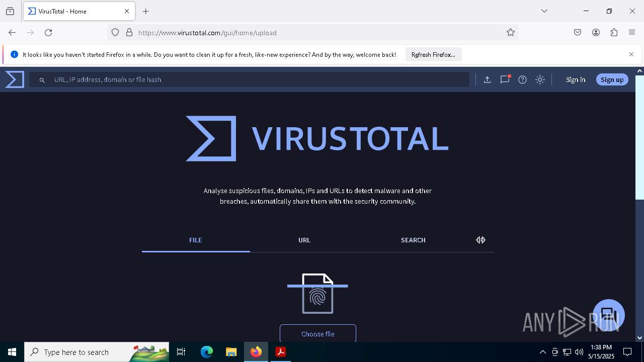
Task: Open Task View on the taskbar
Action: tap(181, 352)
